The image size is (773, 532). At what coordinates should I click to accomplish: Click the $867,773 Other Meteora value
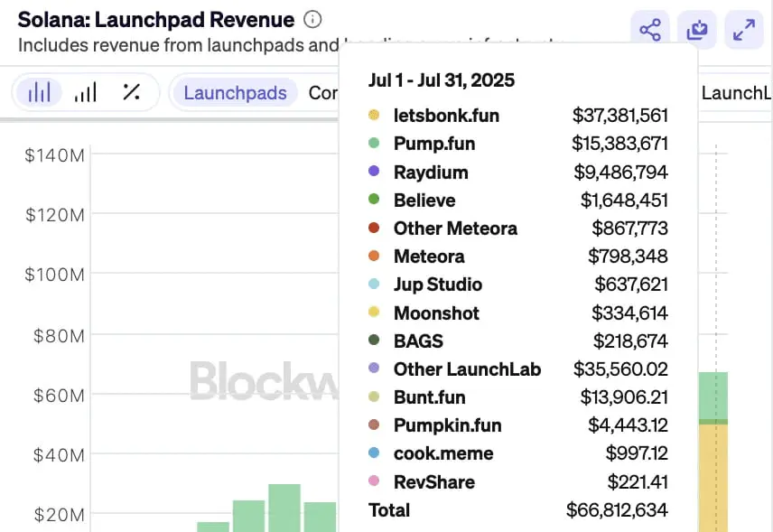click(x=630, y=229)
